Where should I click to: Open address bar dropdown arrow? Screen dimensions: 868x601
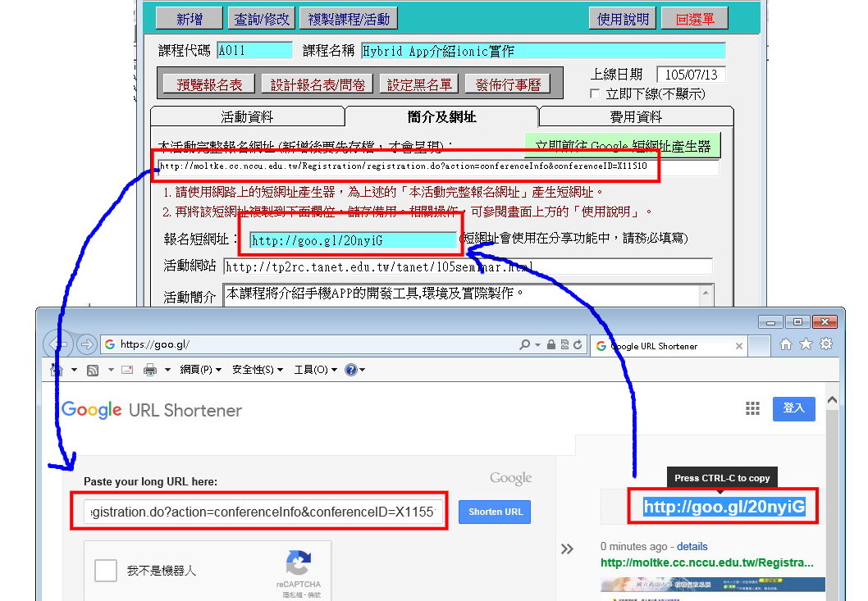(x=537, y=344)
